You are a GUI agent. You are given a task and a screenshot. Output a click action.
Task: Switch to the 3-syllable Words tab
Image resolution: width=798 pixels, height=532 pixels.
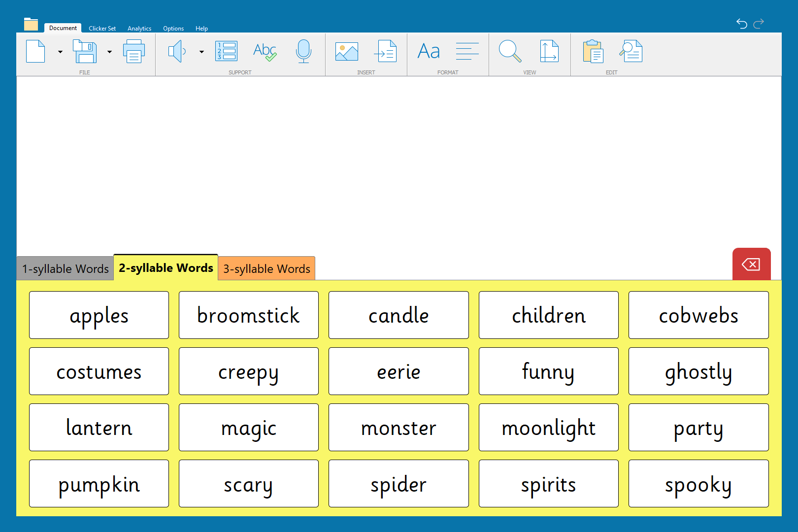point(266,269)
